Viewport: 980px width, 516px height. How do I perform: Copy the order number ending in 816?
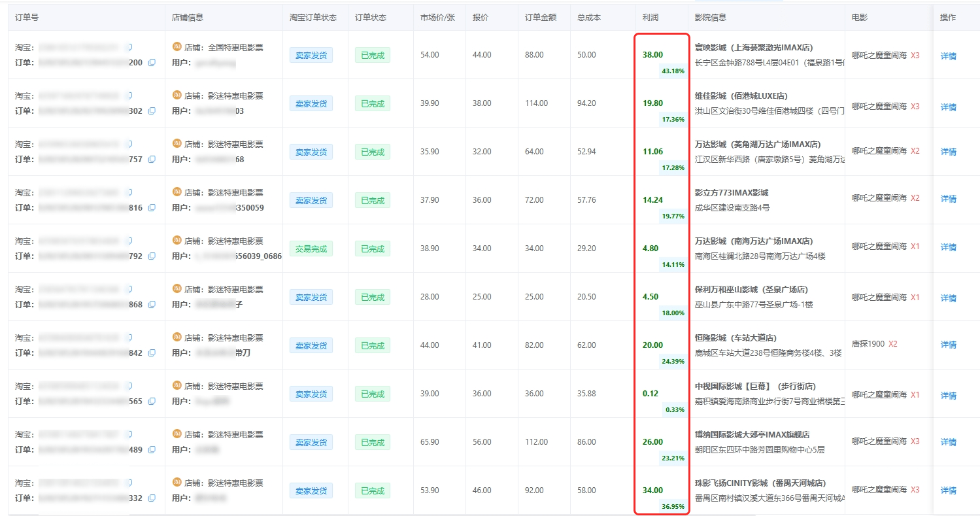(152, 208)
